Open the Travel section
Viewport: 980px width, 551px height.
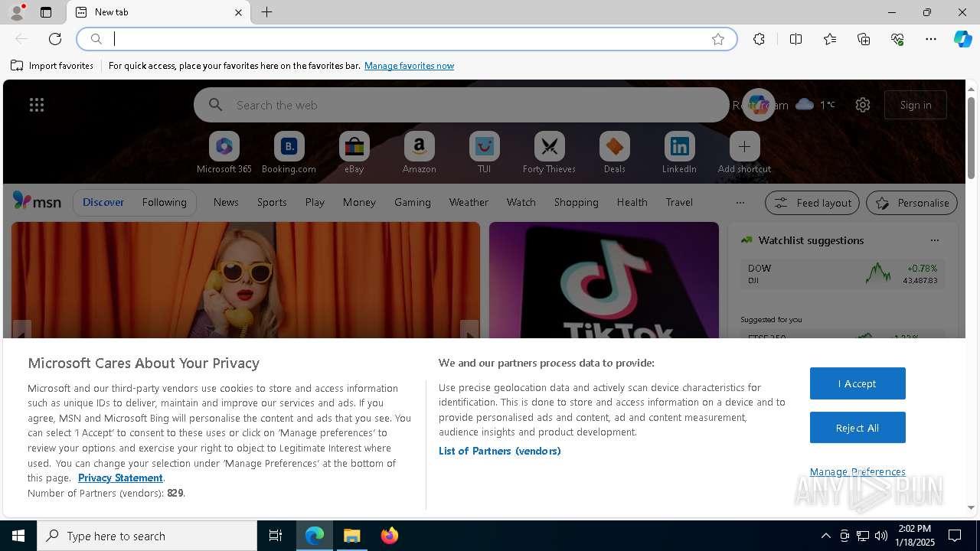(x=679, y=202)
